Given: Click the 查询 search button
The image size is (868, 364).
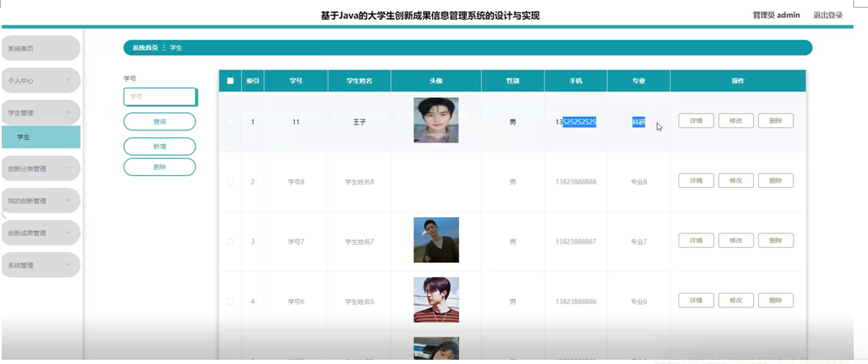Looking at the screenshot, I should [160, 121].
